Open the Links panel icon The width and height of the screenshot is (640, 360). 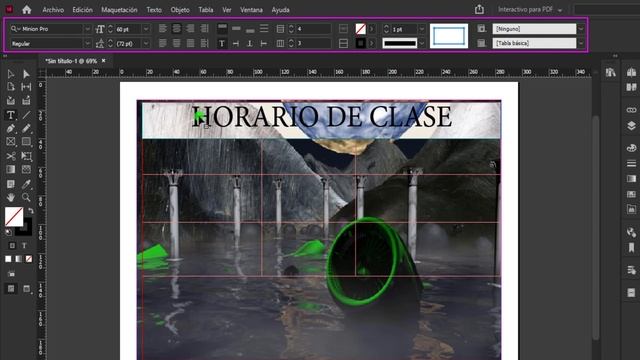tap(631, 110)
